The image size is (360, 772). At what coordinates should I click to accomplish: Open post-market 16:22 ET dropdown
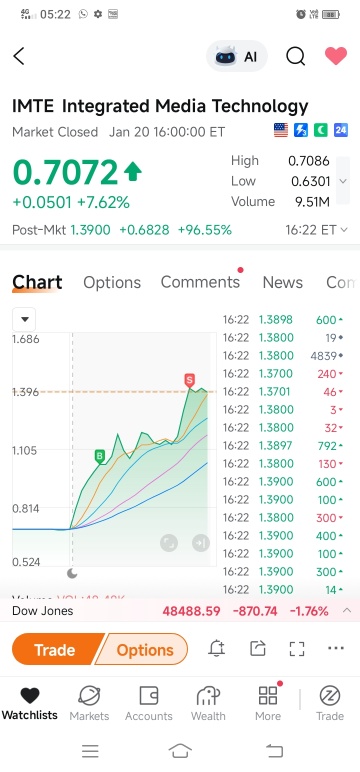click(316, 230)
